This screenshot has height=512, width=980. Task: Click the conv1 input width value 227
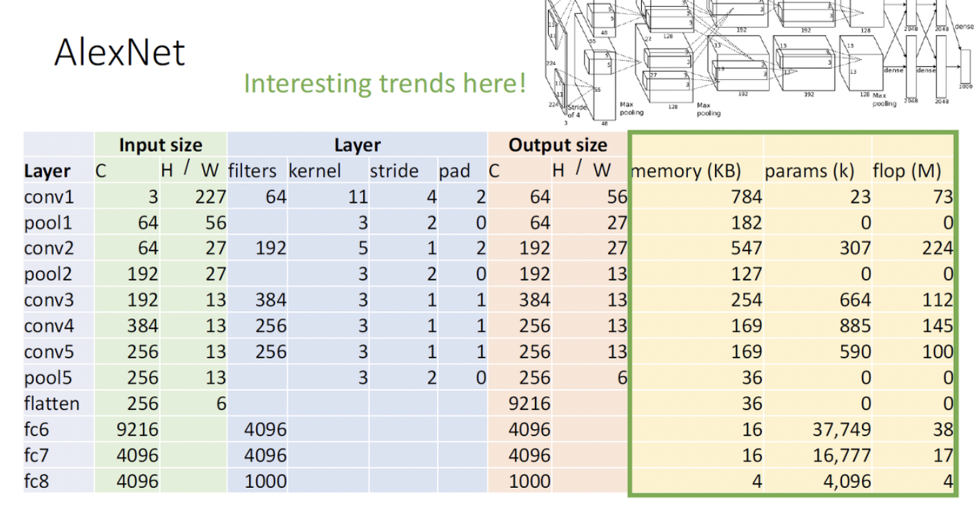click(x=210, y=197)
